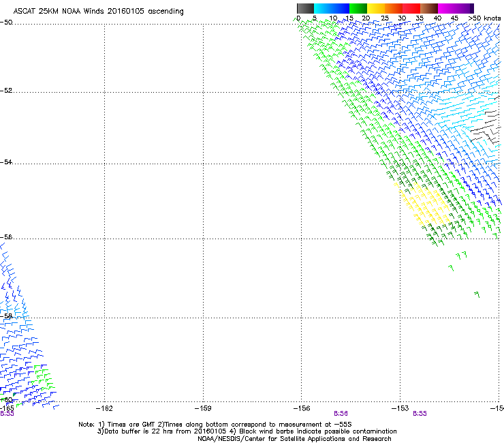Select the '-153' longitude axis label
The width and height of the screenshot is (504, 443).
pos(400,408)
